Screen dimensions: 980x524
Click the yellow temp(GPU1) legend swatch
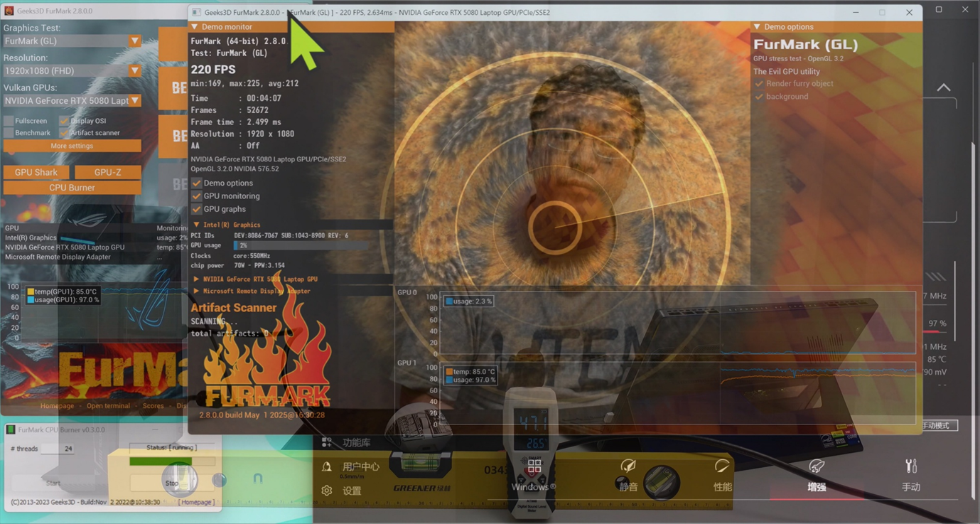(31, 292)
